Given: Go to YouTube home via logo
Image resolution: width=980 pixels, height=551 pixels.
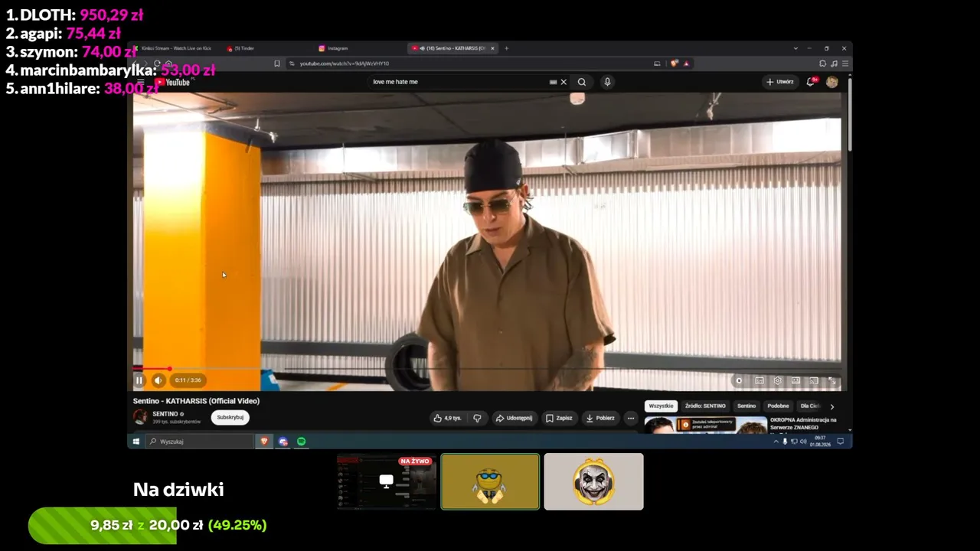Looking at the screenshot, I should [172, 82].
